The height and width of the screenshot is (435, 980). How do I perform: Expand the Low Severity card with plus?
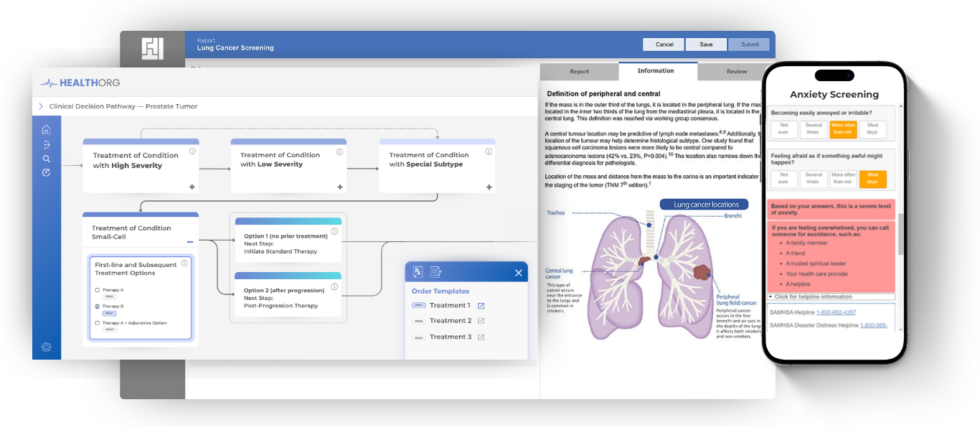(340, 187)
